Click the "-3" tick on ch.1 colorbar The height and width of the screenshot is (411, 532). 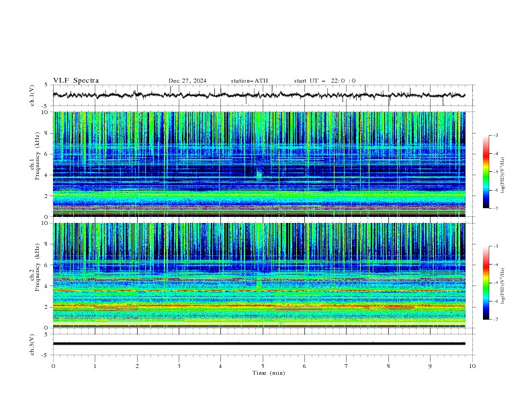496,135
